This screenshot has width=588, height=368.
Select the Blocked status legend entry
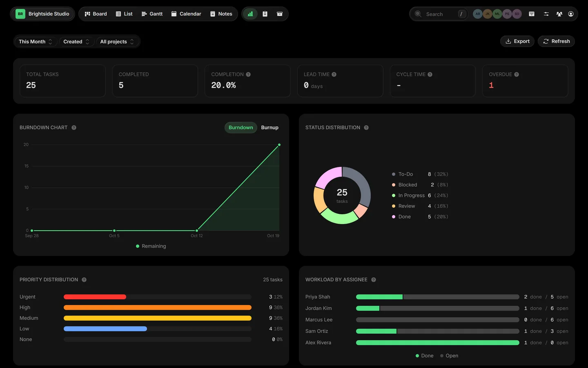pos(420,185)
